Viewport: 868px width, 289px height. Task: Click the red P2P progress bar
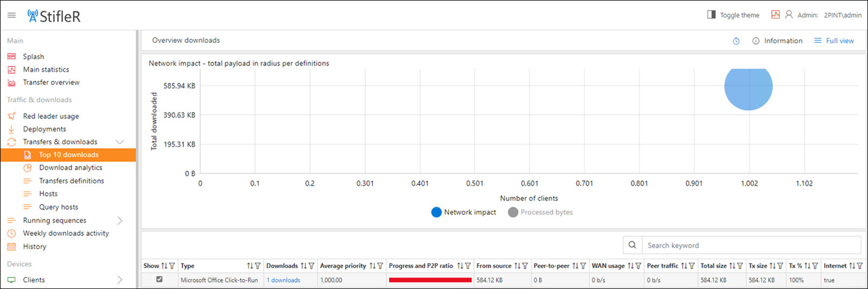[x=430, y=280]
